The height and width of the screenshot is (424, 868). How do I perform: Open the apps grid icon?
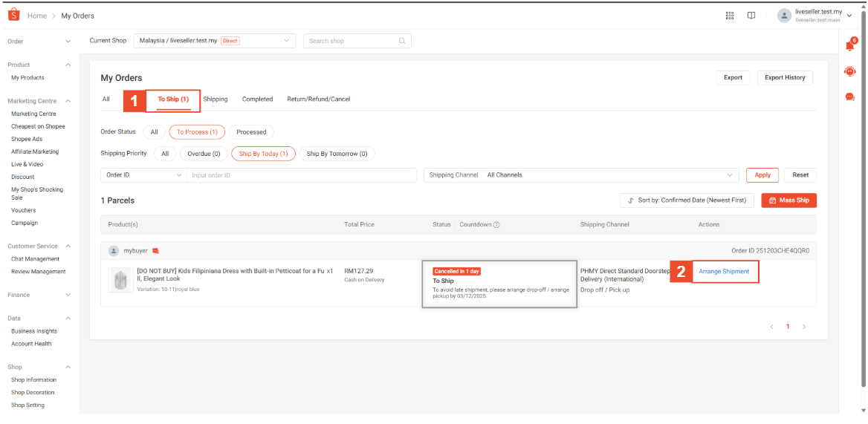(x=730, y=16)
